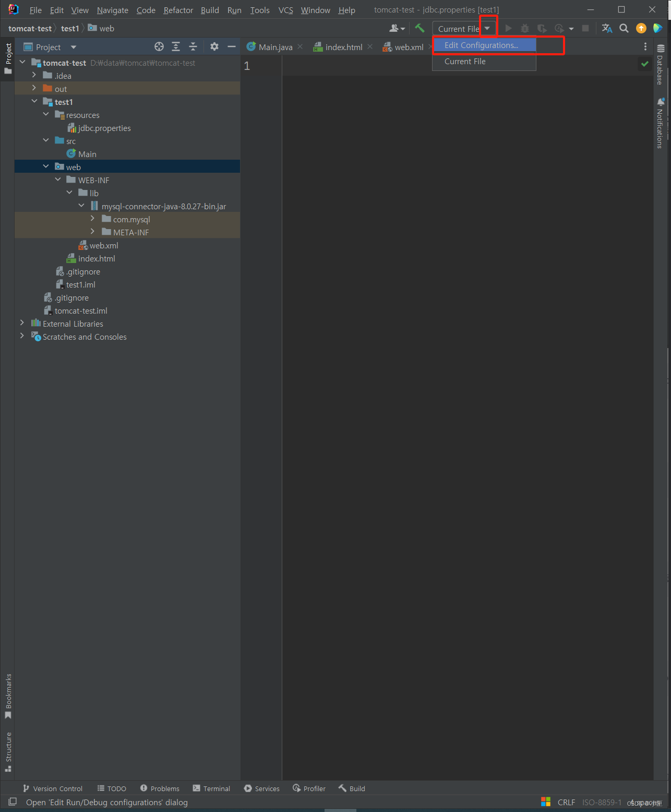Click tomcat-test breadcrumb in navigation bar
Viewport: 671px width, 812px height.
[x=30, y=28]
